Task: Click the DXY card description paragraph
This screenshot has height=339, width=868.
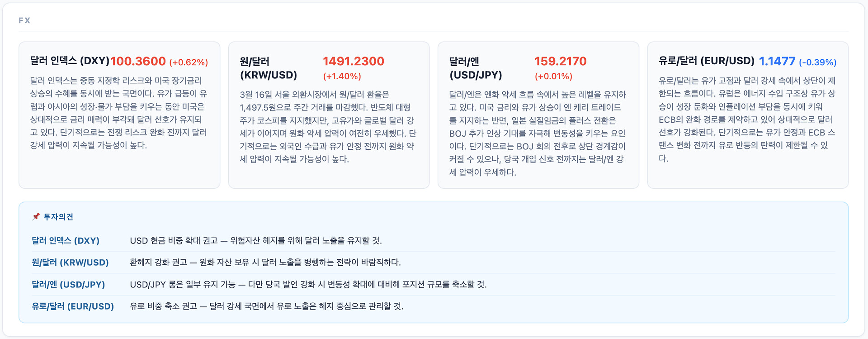Action: [x=119, y=113]
